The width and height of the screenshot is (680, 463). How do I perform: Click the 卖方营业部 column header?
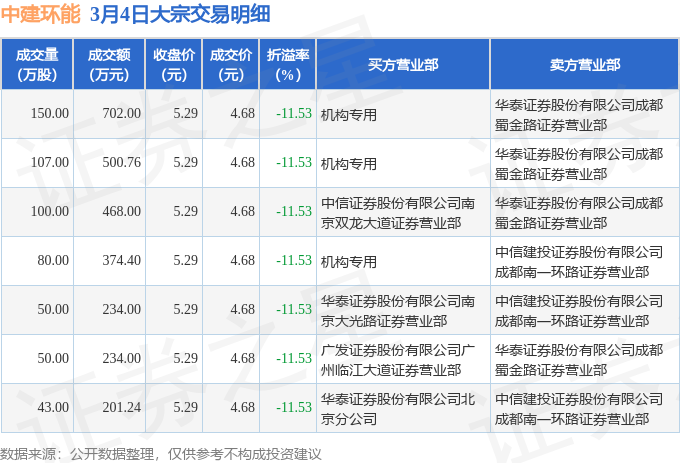(x=585, y=65)
